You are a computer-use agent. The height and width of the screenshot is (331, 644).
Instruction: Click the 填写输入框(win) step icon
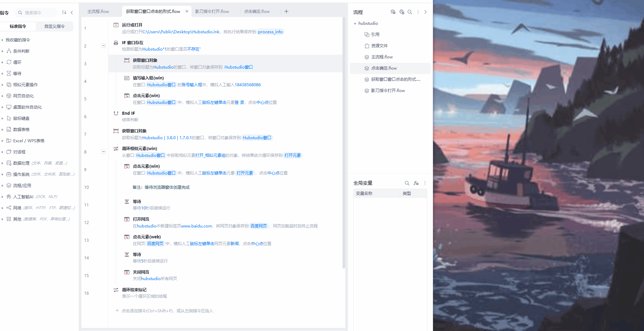coord(127,78)
